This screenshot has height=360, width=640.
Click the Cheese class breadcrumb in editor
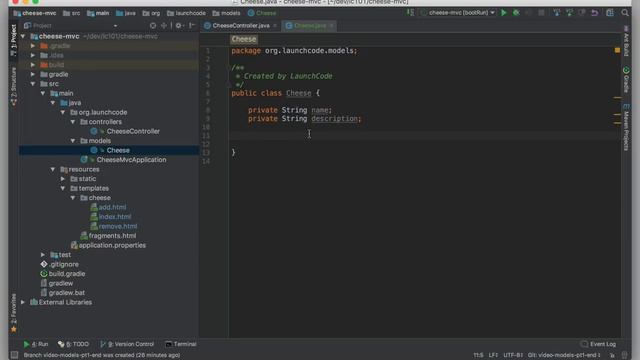[244, 39]
